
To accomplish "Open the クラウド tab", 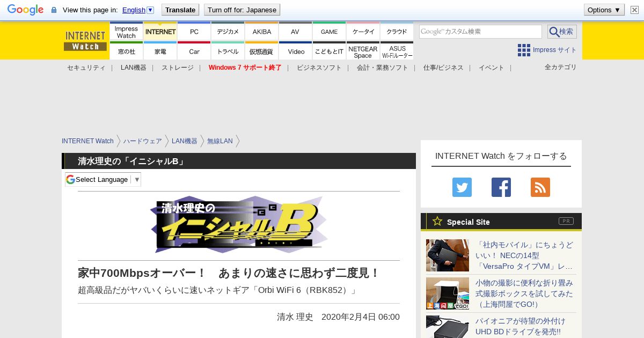I will point(397,32).
